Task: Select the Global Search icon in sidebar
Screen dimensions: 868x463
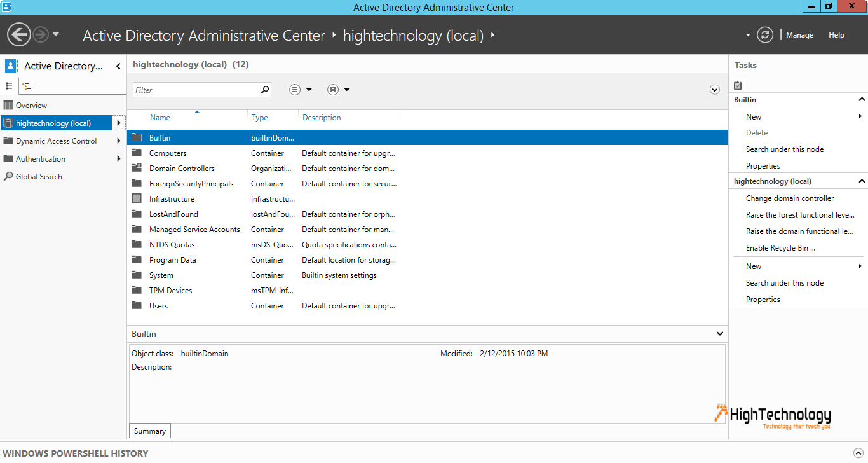Action: coord(8,177)
